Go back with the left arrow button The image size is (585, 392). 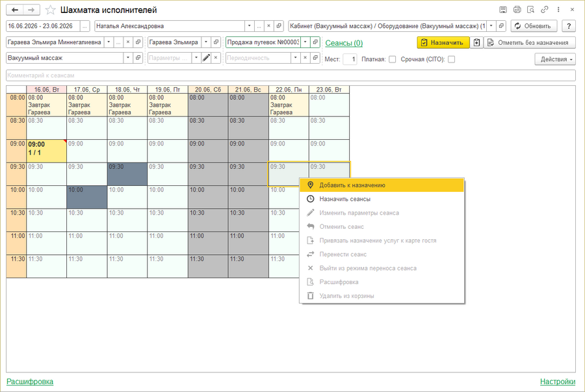15,10
